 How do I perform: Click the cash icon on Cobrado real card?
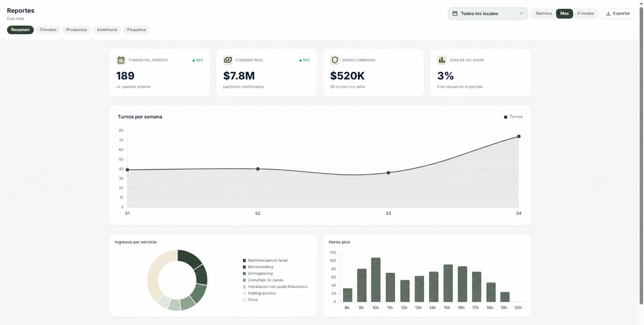pyautogui.click(x=228, y=60)
